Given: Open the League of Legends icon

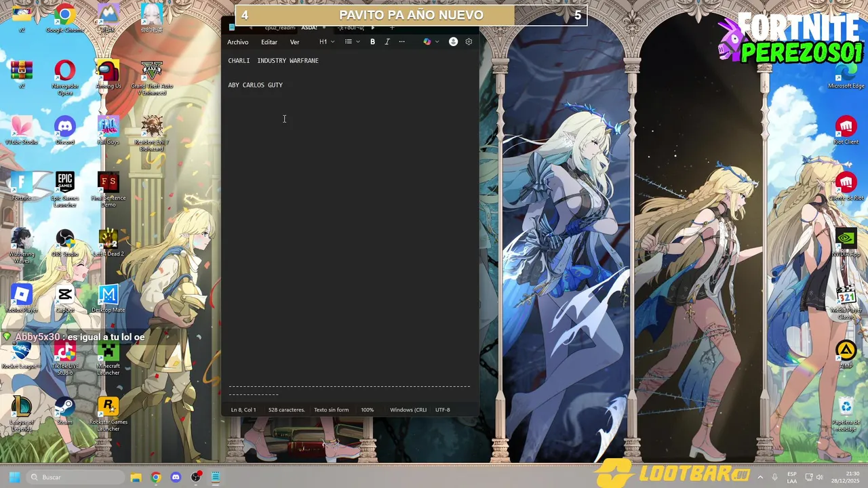Looking at the screenshot, I should tap(22, 413).
